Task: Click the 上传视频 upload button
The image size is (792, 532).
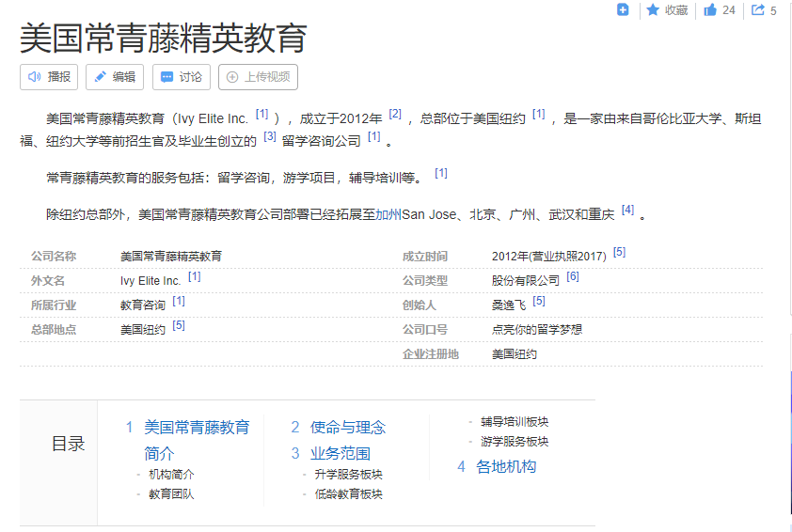Action: pyautogui.click(x=258, y=77)
